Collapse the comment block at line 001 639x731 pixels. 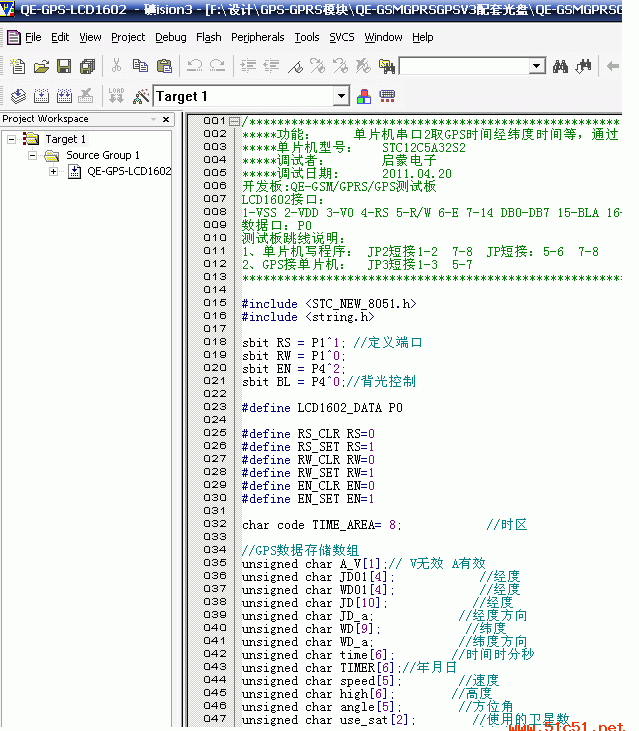[x=234, y=121]
